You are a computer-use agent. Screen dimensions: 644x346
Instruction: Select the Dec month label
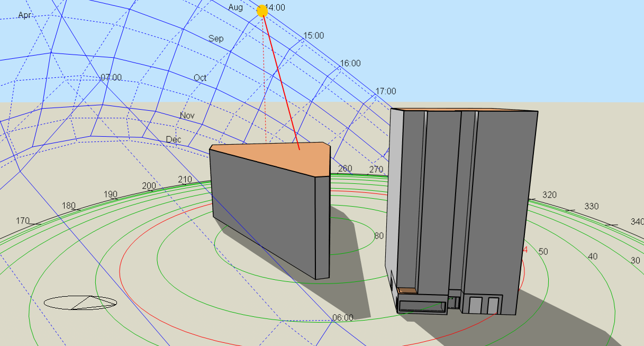click(174, 139)
